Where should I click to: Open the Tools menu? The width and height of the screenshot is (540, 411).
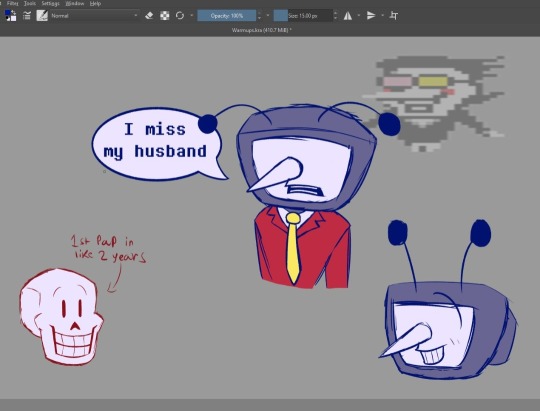pyautogui.click(x=30, y=3)
